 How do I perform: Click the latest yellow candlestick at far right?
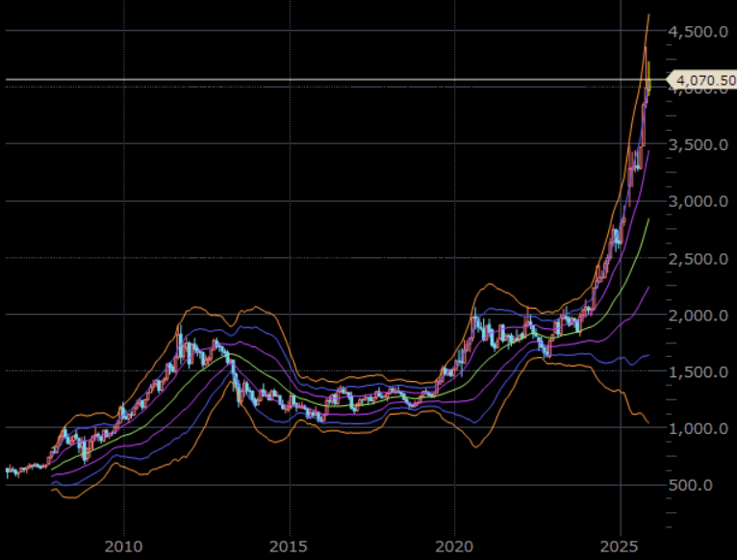coord(648,77)
